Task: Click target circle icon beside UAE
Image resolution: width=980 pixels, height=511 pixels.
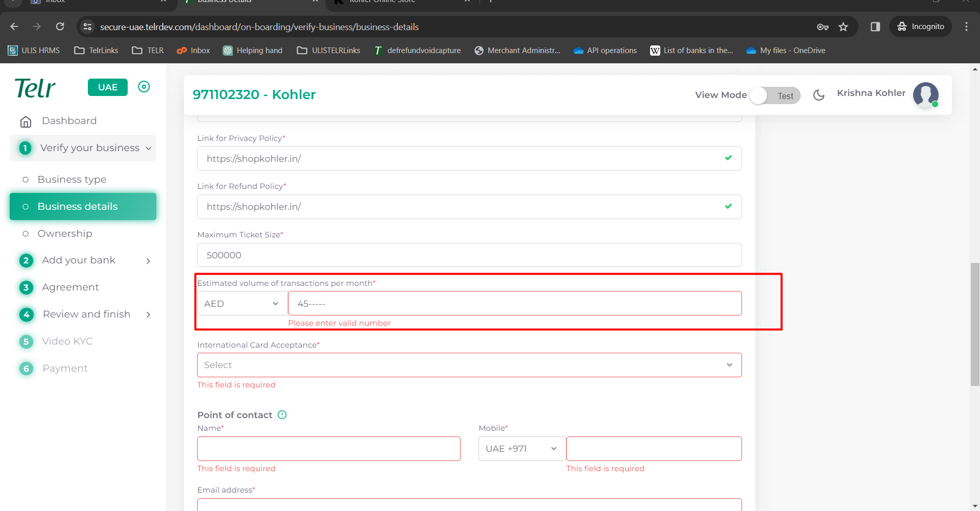Action: pos(144,87)
